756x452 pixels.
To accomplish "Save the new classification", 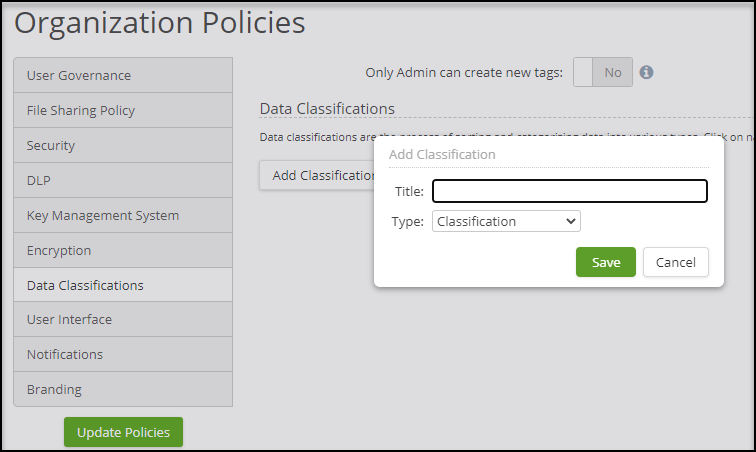I will [605, 262].
